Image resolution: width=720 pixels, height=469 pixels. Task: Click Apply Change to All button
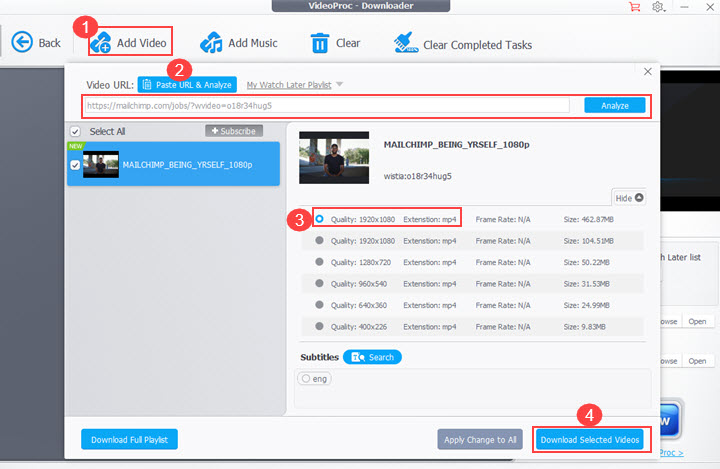[x=480, y=440]
